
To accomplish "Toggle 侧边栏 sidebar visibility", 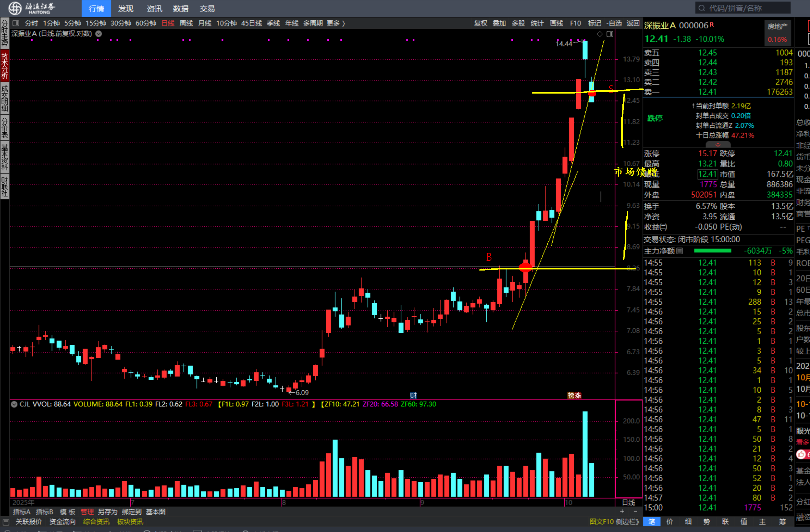I will click(x=627, y=521).
